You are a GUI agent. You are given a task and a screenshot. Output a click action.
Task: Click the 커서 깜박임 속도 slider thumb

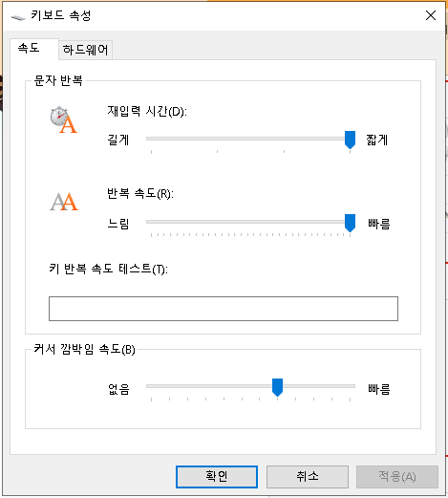tap(277, 387)
